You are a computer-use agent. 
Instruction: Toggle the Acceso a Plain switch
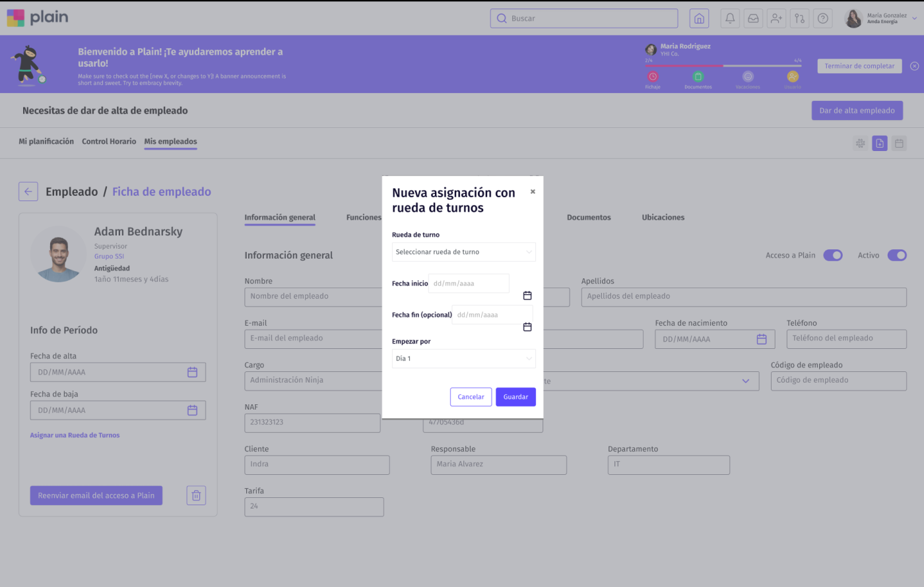coord(833,255)
